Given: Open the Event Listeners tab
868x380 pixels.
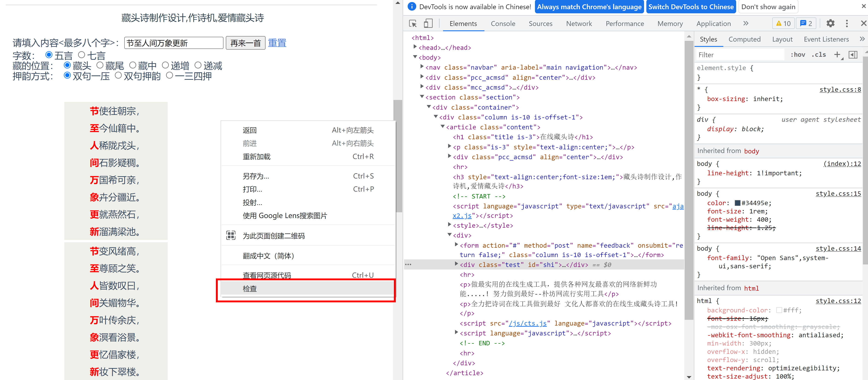Looking at the screenshot, I should click(826, 39).
